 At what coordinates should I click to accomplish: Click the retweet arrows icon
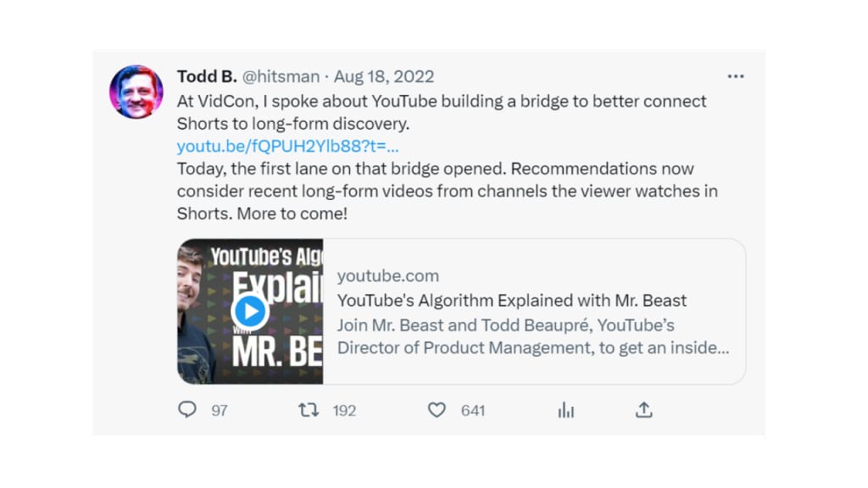[309, 410]
